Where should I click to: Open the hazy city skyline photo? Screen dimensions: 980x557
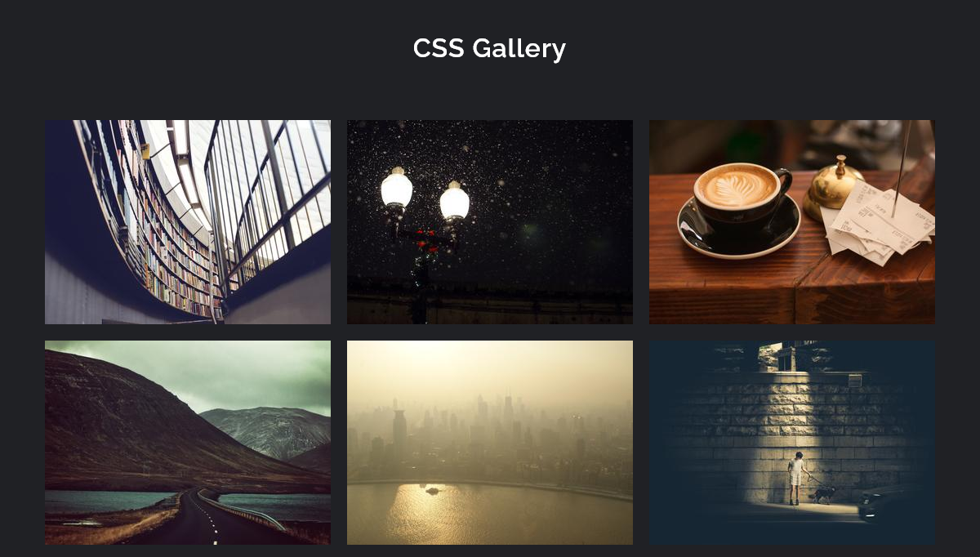[490, 443]
